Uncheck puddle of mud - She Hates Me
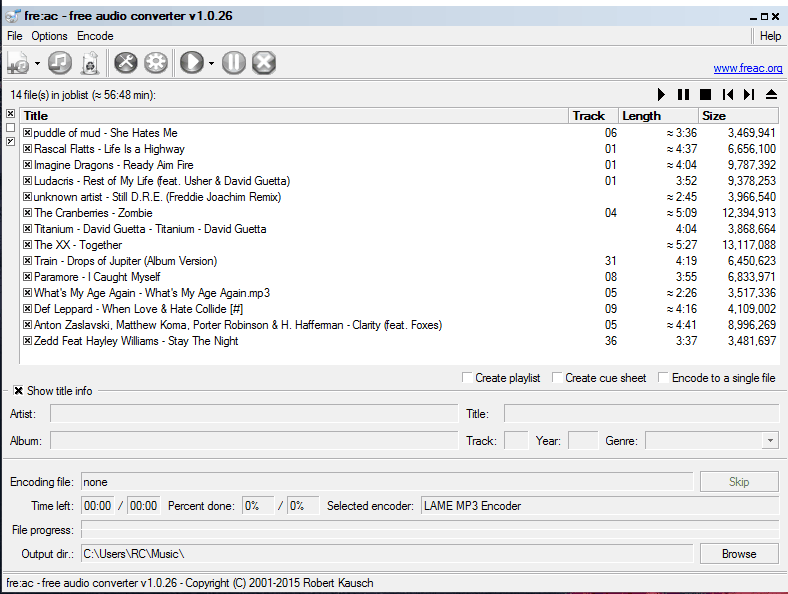This screenshot has height=594, width=788. tap(28, 133)
